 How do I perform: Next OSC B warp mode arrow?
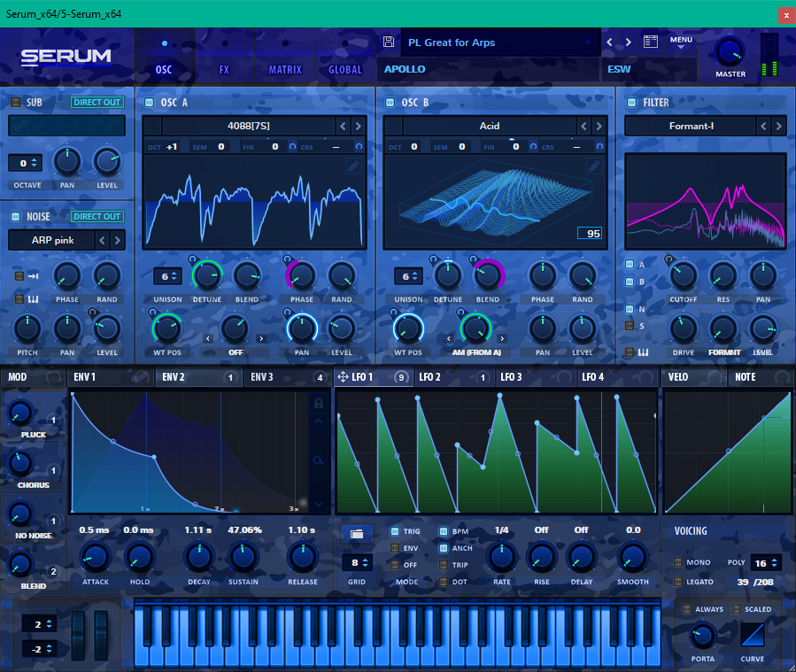(x=502, y=338)
